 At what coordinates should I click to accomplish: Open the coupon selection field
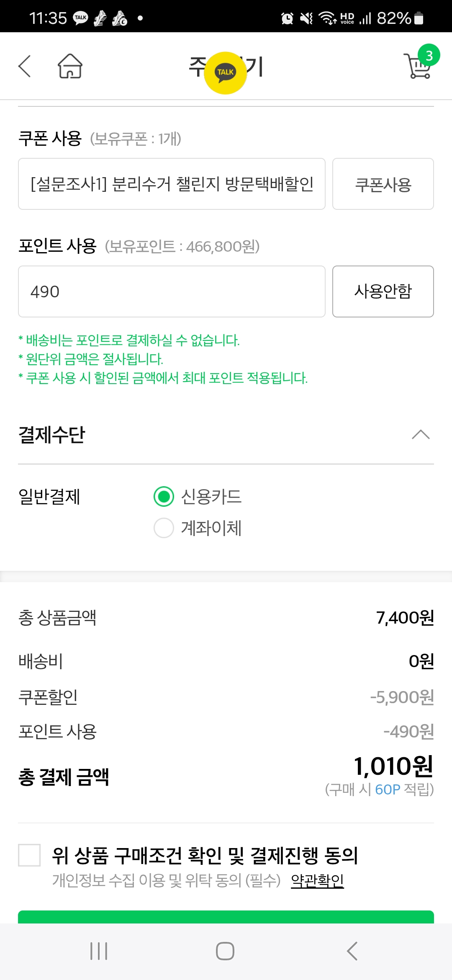click(172, 184)
